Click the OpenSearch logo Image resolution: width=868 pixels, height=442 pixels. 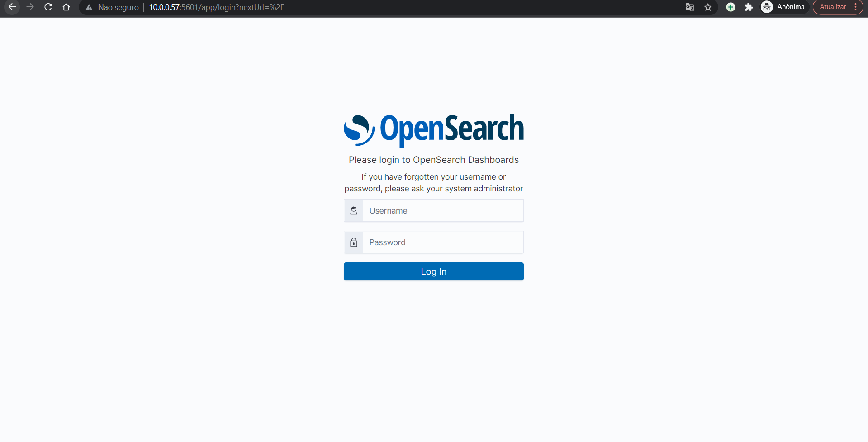[x=434, y=130]
